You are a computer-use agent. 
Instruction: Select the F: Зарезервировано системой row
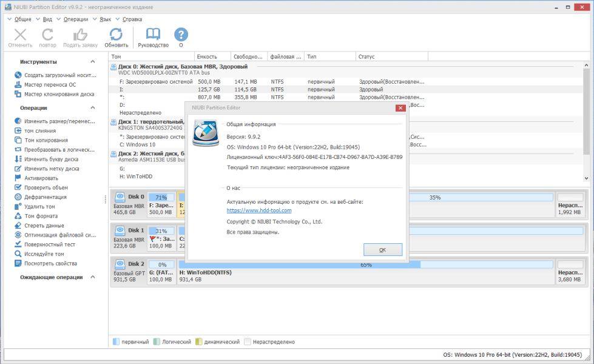click(345, 81)
